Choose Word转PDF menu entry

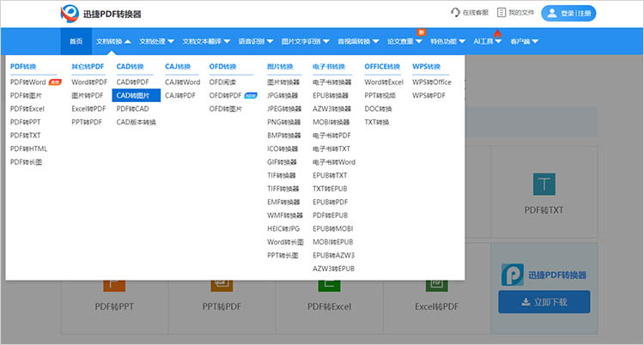pos(89,82)
